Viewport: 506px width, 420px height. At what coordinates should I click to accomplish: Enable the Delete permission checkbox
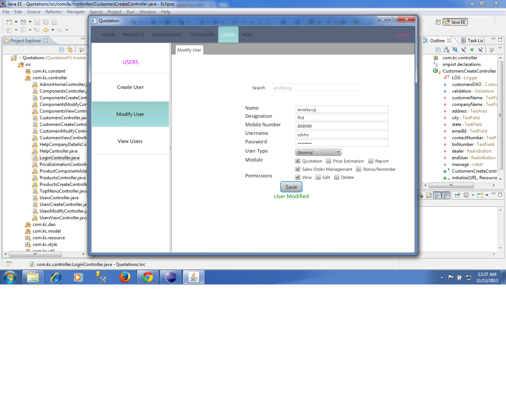point(337,177)
